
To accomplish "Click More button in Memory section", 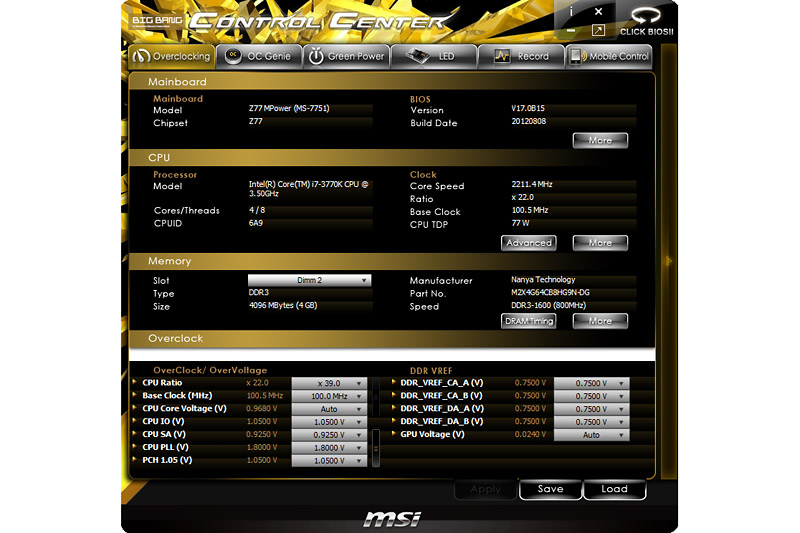I will (600, 321).
